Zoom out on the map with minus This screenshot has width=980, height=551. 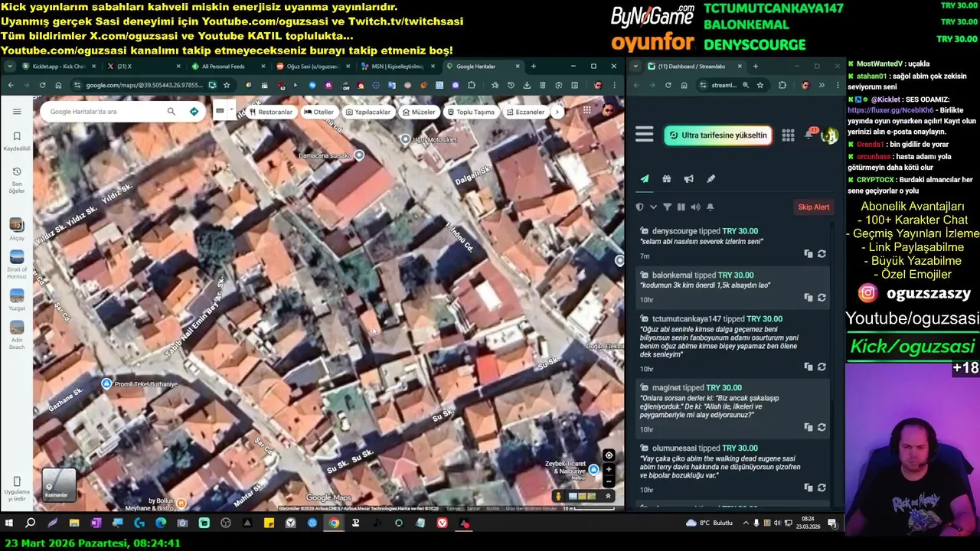click(609, 481)
